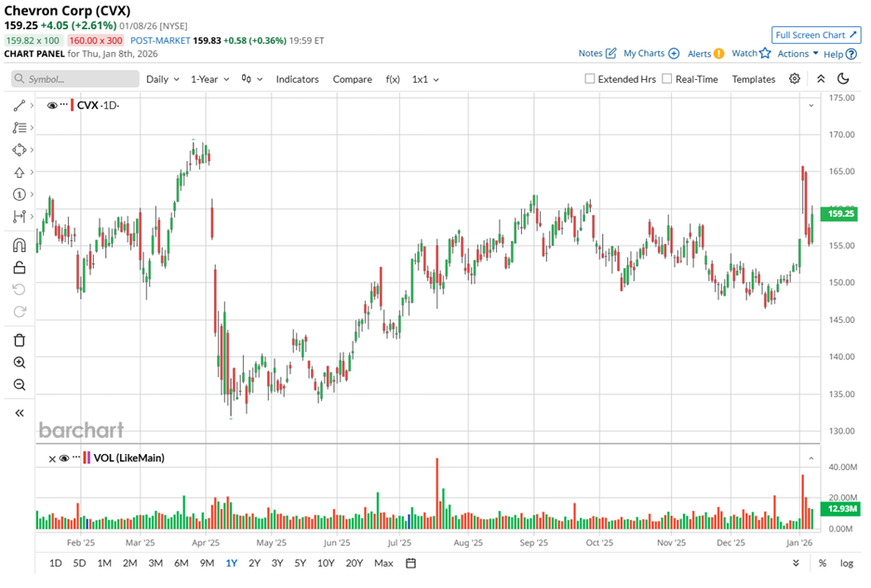This screenshot has height=588, width=871.
Task: Click the undo arrow icon
Action: click(19, 289)
